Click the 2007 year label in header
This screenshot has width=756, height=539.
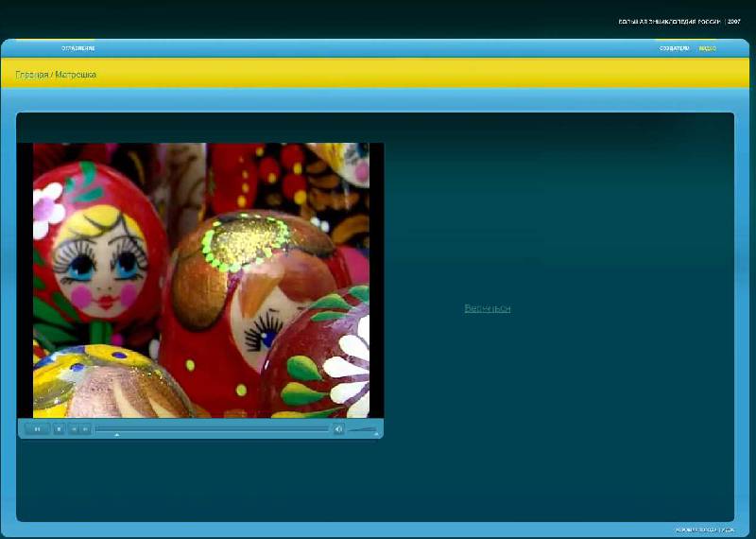click(x=734, y=21)
